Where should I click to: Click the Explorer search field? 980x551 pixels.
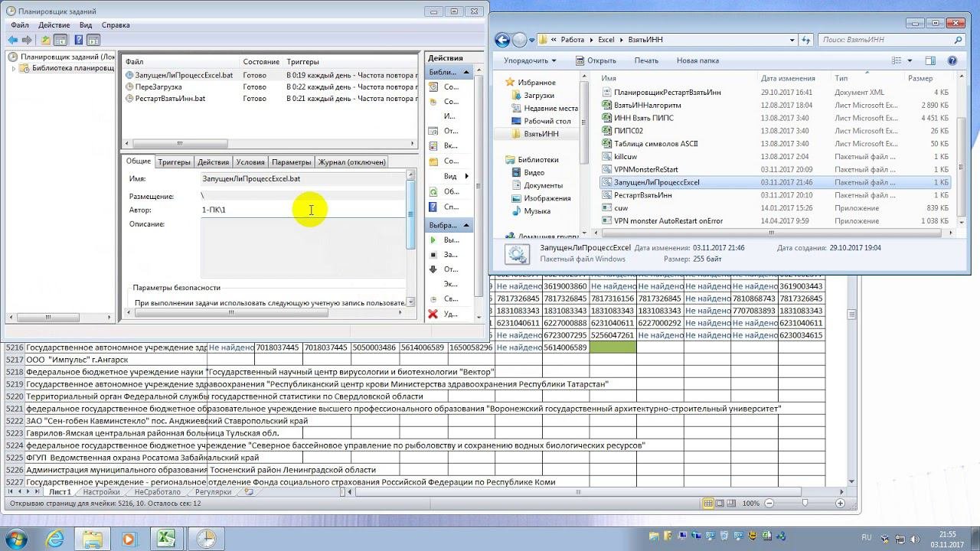[x=885, y=40]
